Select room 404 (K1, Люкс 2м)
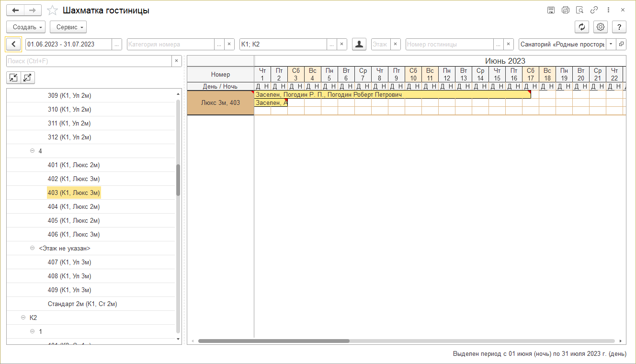Viewport: 636px width, 364px height. click(x=74, y=206)
